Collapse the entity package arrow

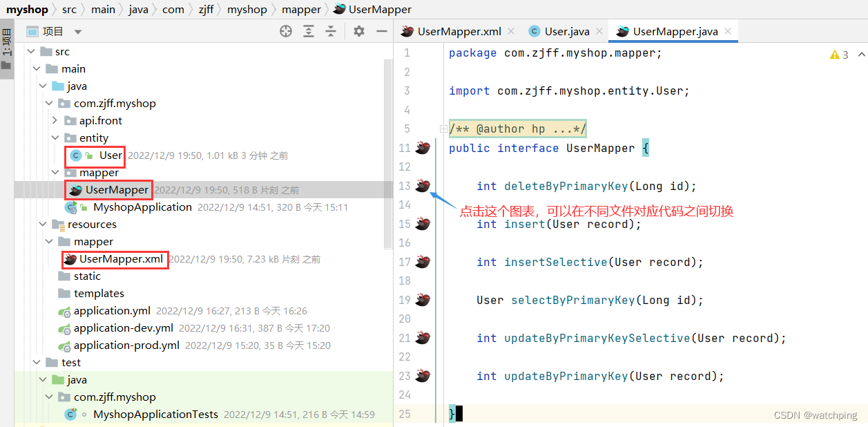click(x=55, y=138)
